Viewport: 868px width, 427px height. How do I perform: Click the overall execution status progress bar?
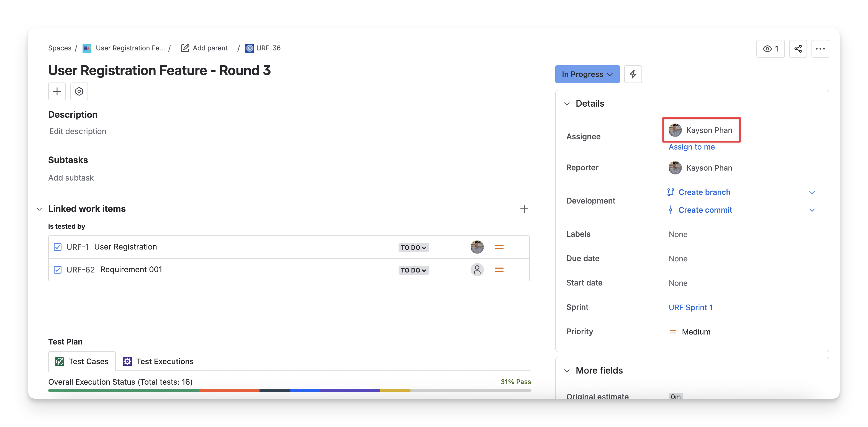[x=289, y=390]
